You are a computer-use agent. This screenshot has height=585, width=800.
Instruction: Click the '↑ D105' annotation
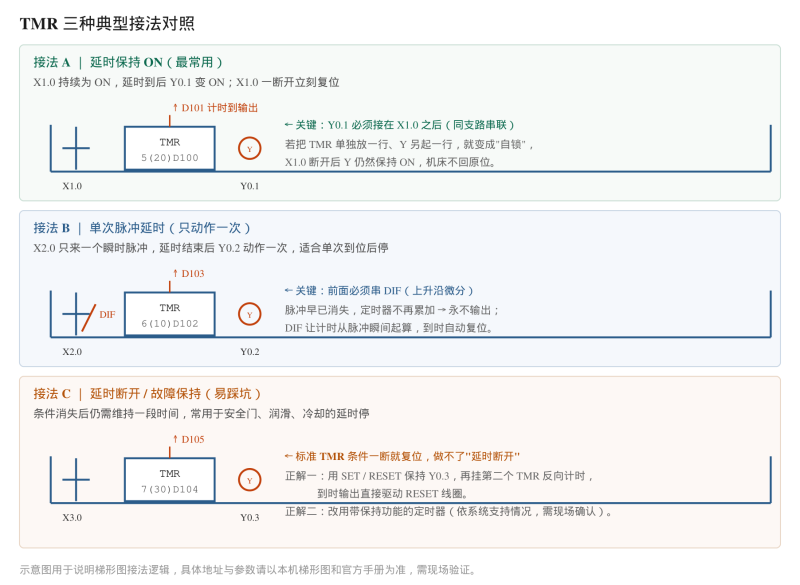188,439
